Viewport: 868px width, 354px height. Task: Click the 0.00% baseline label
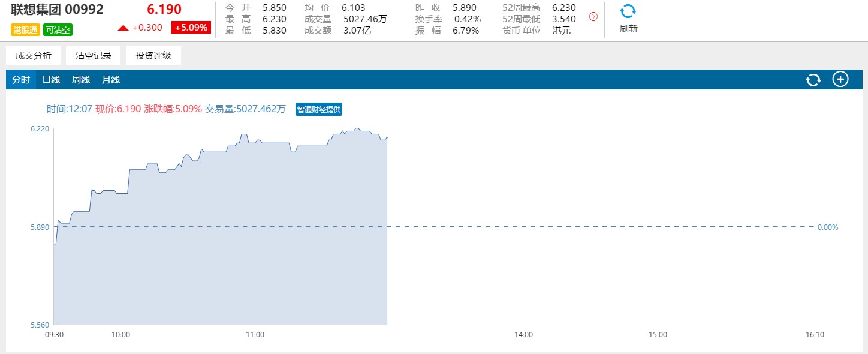tap(828, 227)
